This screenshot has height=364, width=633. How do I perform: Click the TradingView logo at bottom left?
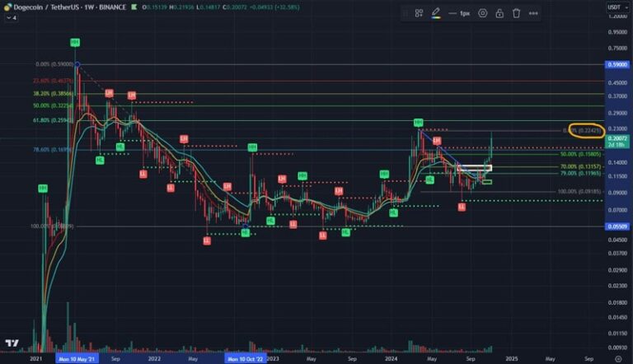(x=12, y=343)
